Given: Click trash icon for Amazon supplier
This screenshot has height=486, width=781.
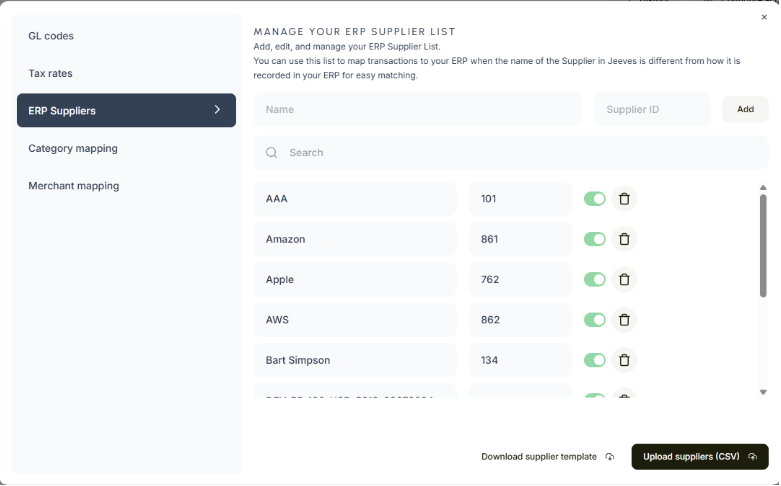Looking at the screenshot, I should pos(624,239).
